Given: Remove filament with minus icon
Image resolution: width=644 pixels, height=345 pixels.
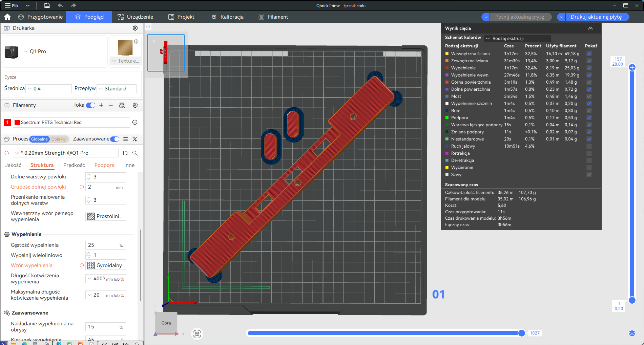Looking at the screenshot, I should (111, 105).
